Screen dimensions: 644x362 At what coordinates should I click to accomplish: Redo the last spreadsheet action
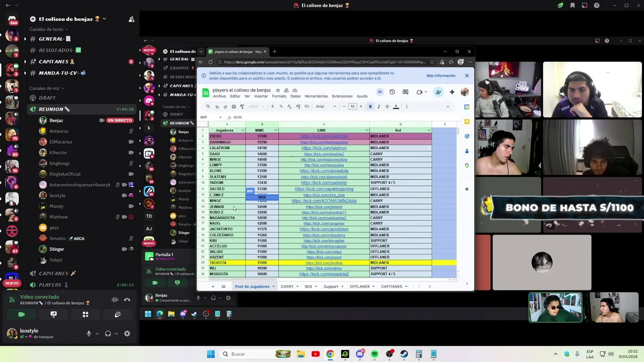pyautogui.click(x=225, y=107)
